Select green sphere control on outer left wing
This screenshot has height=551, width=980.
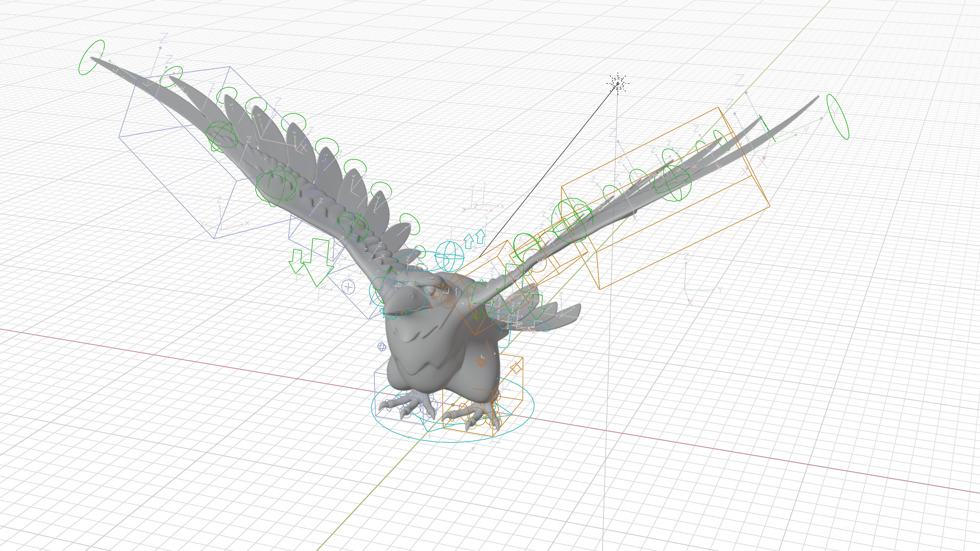pos(222,136)
